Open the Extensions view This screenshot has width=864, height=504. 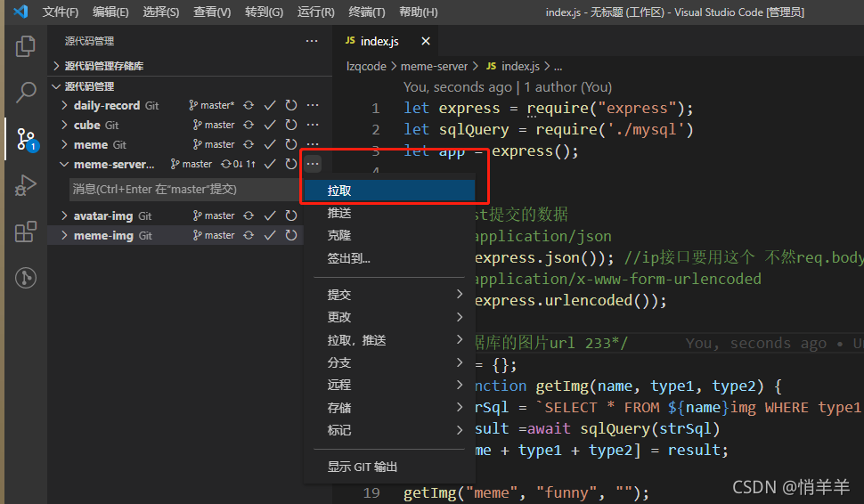[x=25, y=232]
